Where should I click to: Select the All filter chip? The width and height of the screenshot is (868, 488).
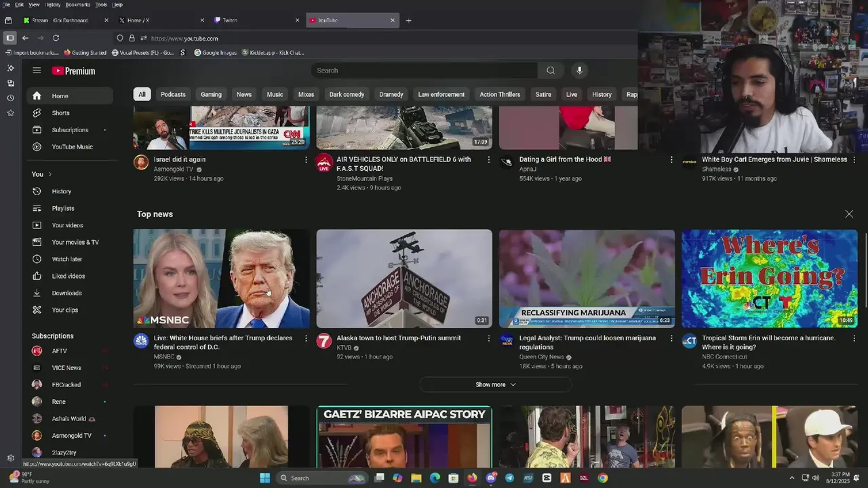(142, 94)
